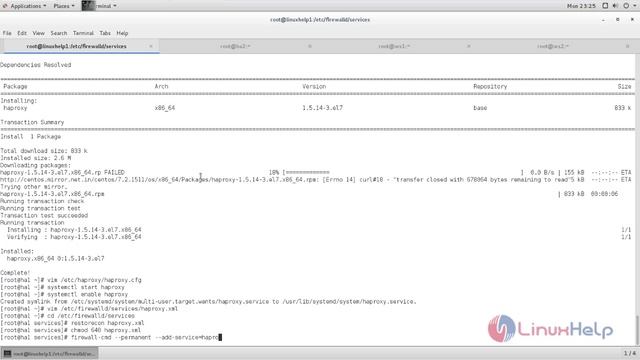Click the firewall-cmd --permanent command prompt line
The width and height of the screenshot is (640, 360).
coord(111,338)
